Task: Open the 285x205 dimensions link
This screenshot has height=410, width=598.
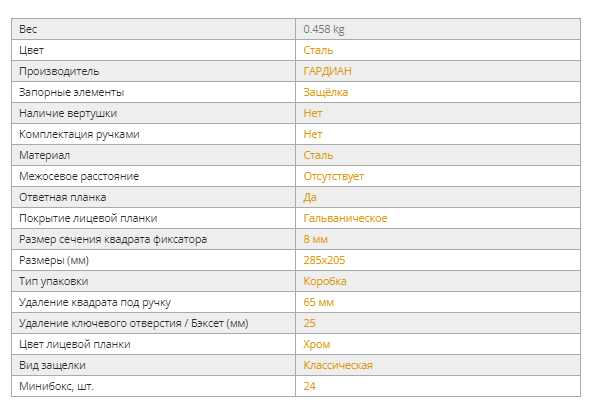Action: 324,260
